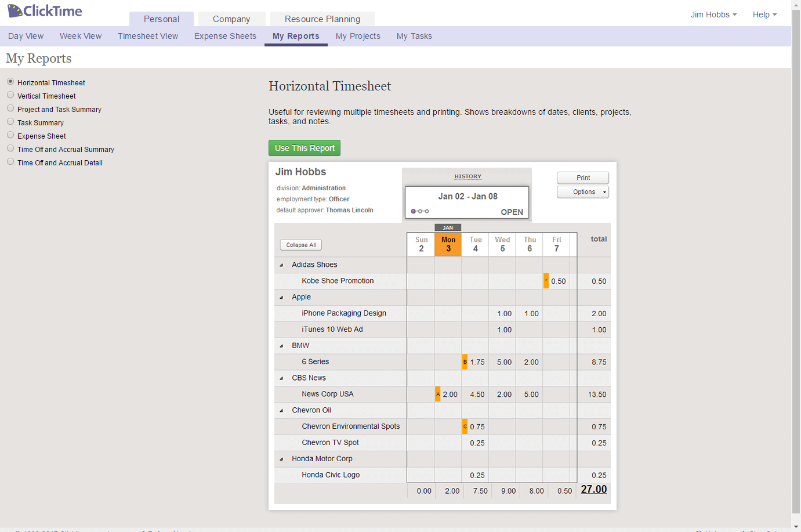The image size is (801, 532).
Task: Click the note marker on Kobe Shoe Promotion's Friday entry
Action: (546, 280)
